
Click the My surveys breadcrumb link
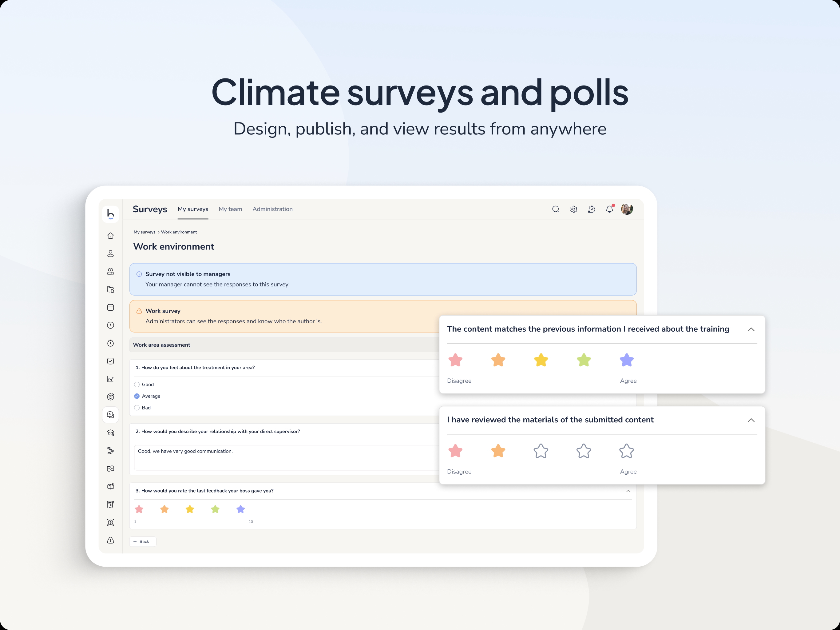144,232
